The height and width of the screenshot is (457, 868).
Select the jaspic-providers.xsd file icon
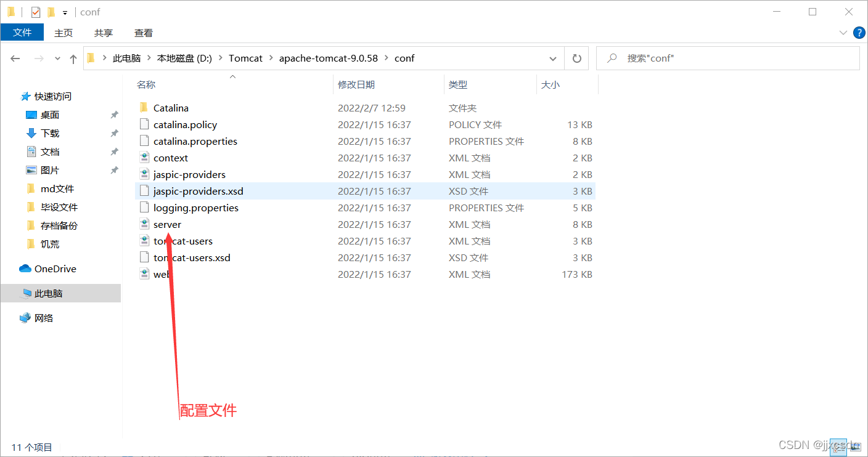[x=144, y=191]
